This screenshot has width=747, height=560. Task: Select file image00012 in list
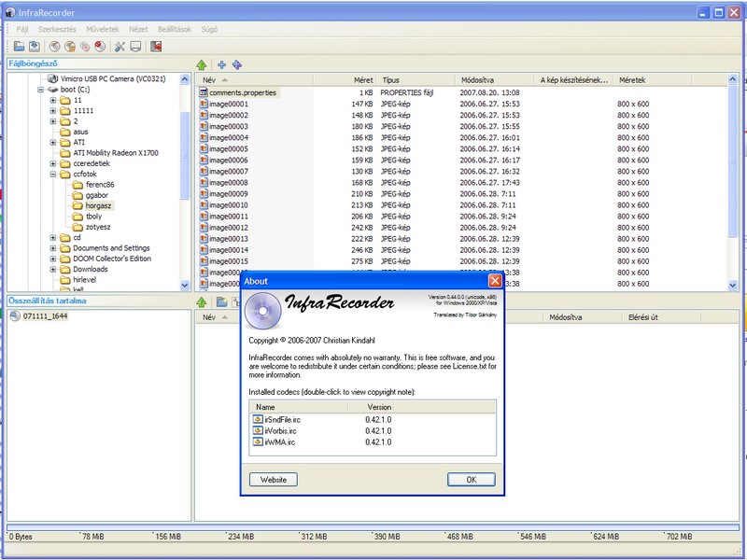(229, 228)
